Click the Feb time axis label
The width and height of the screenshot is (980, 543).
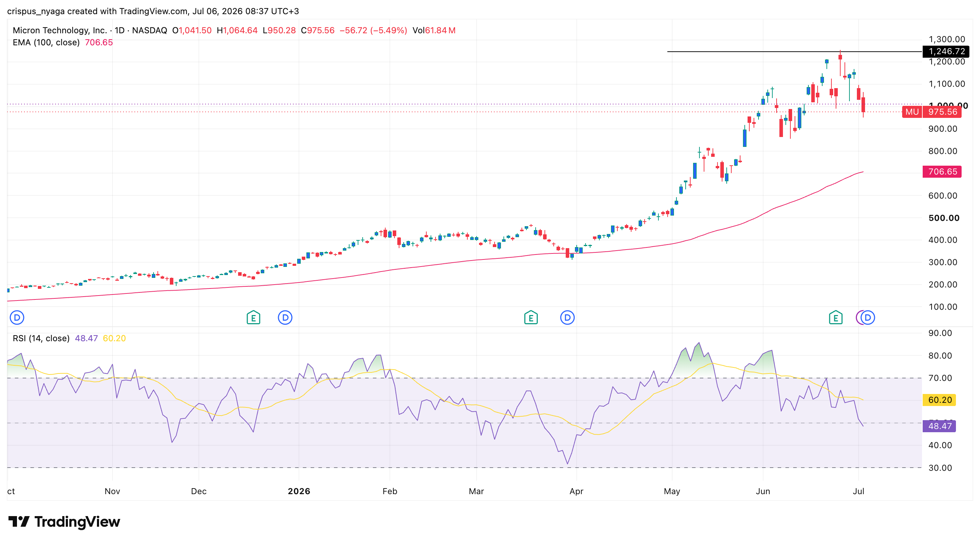[x=390, y=491]
